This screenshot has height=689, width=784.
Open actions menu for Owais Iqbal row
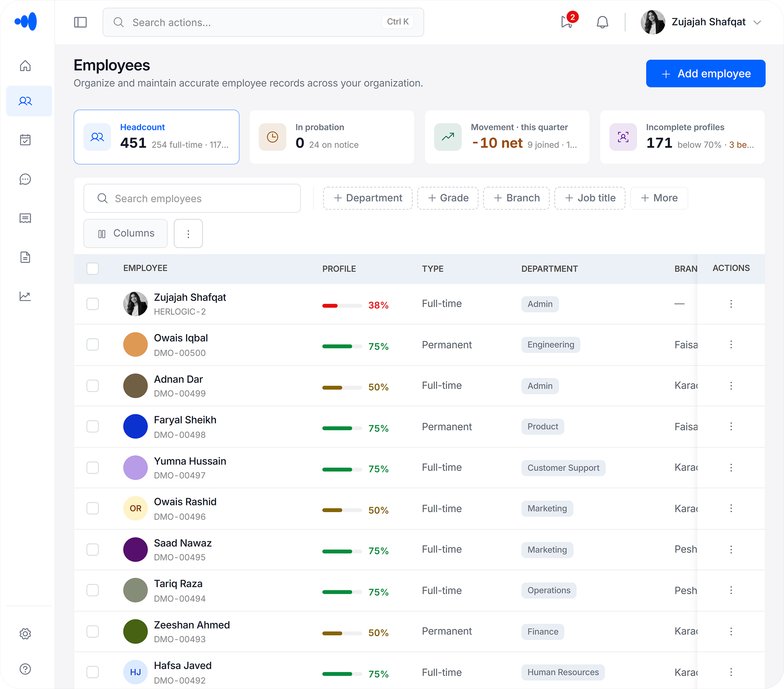[731, 345]
